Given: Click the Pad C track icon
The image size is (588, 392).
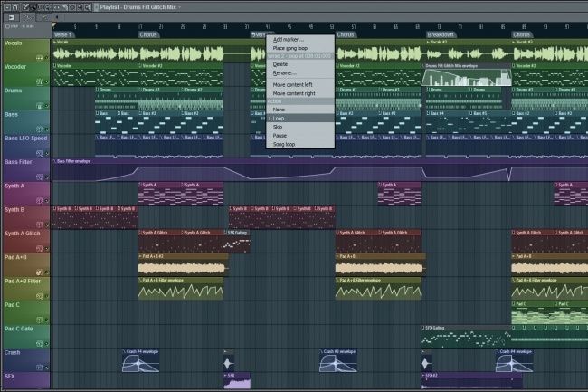Looking at the screenshot, I should (x=40, y=320).
